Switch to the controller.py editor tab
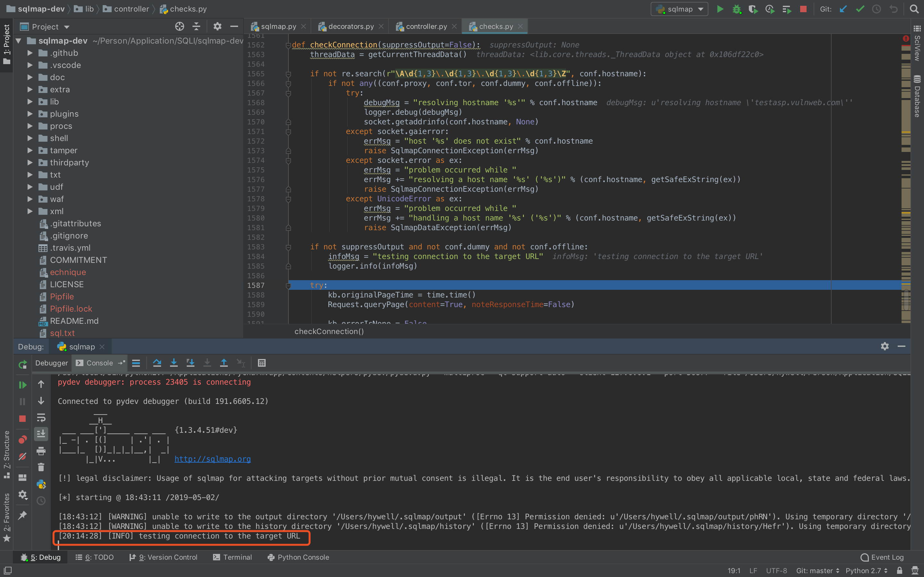The width and height of the screenshot is (924, 577). point(426,26)
